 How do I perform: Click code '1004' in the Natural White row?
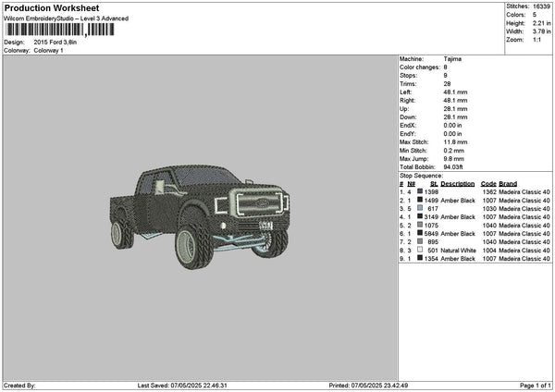489,251
